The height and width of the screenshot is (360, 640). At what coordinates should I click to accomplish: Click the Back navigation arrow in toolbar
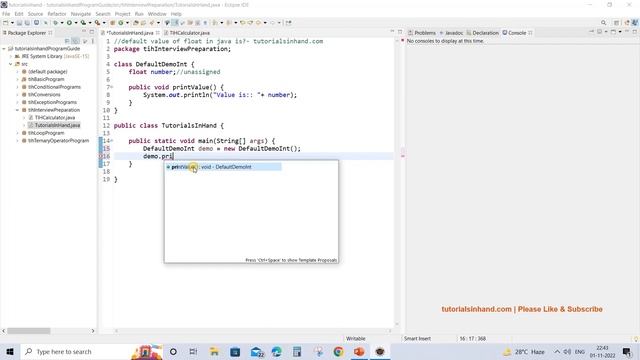click(258, 23)
